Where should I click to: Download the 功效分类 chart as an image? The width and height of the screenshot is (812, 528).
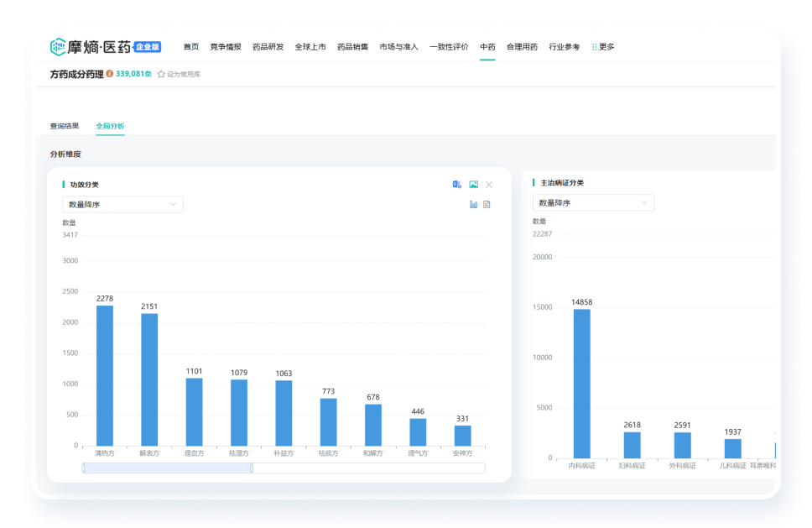(473, 185)
